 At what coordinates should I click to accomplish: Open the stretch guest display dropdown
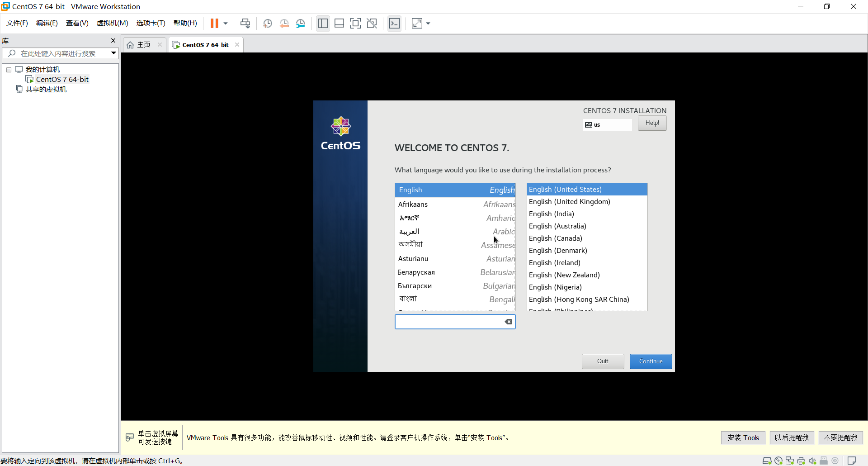click(x=428, y=23)
